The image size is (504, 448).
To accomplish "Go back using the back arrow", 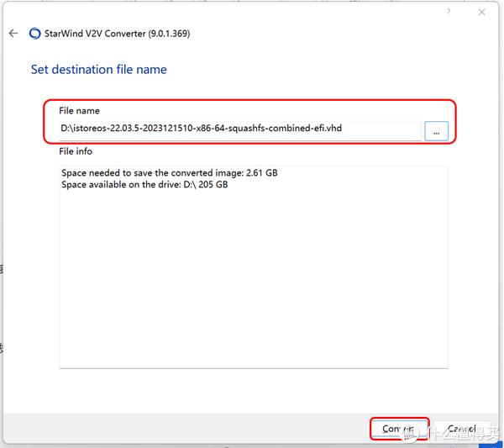I will (x=13, y=33).
